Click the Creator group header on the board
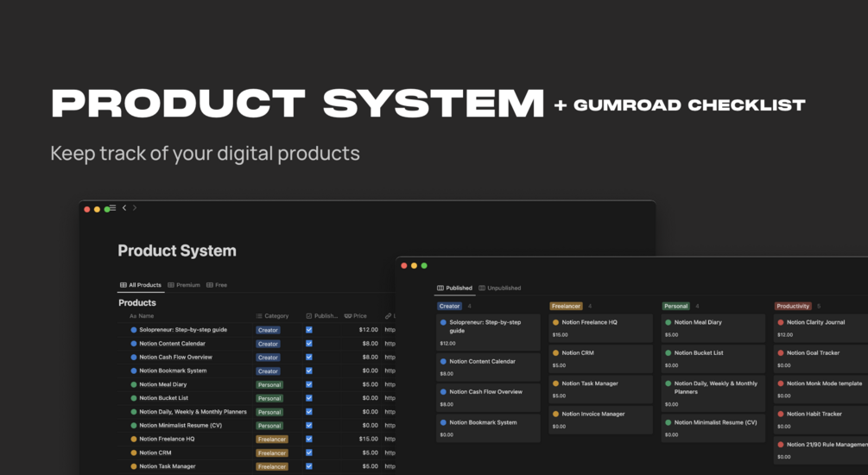 [x=449, y=306]
